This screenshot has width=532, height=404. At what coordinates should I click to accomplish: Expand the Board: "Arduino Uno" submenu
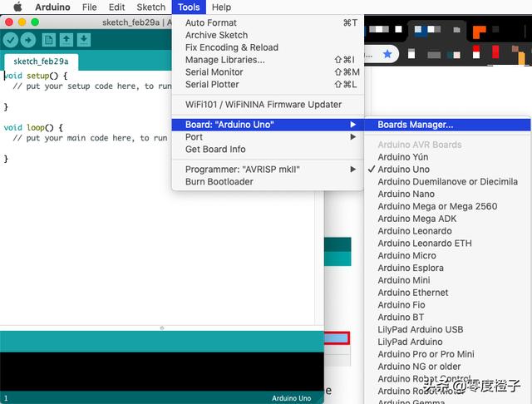tap(268, 125)
